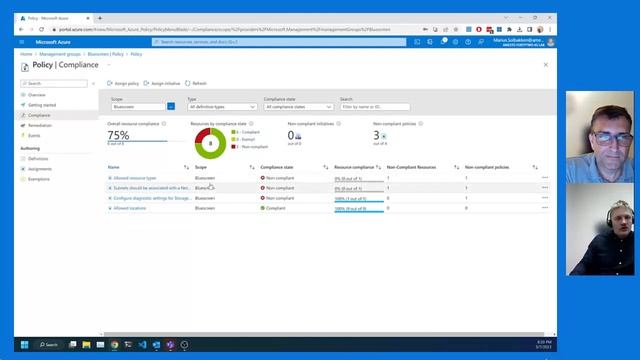Click the Non-compliant red legend swatch
The width and height of the screenshot is (640, 360).
coord(233,147)
